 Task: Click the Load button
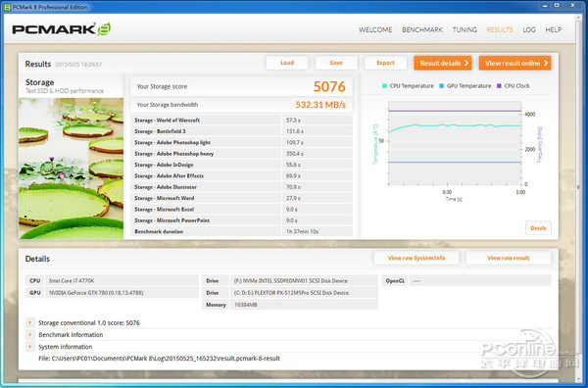[287, 63]
